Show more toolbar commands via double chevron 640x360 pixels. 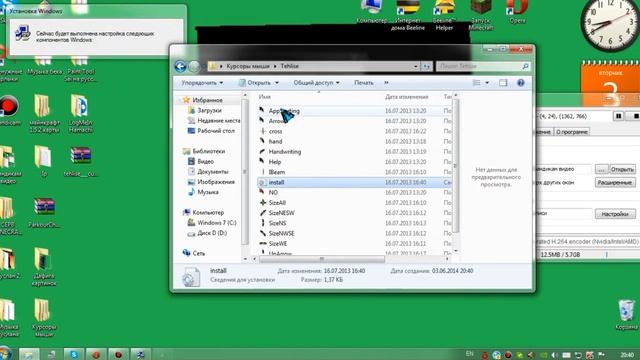click(x=386, y=82)
